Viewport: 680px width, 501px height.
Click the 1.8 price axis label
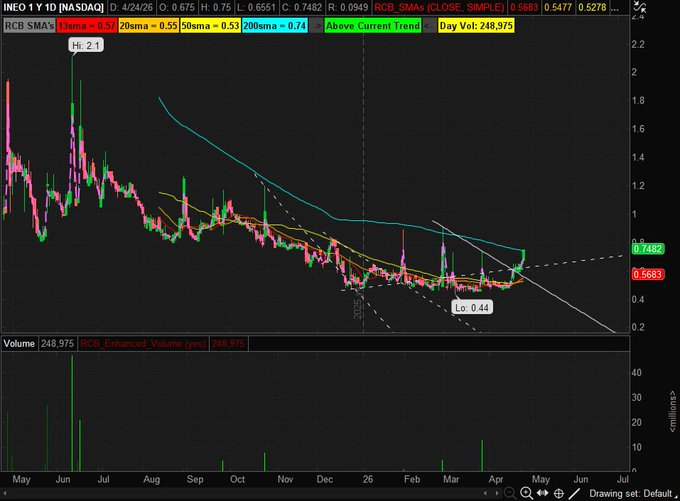(x=638, y=100)
